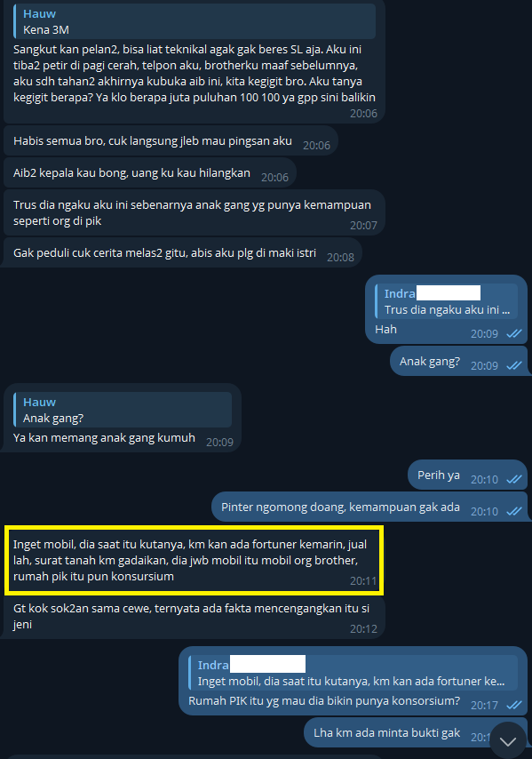Click read ticks on 'Rumah PIK itu' message
Image resolution: width=532 pixels, height=759 pixels.
pyautogui.click(x=513, y=706)
